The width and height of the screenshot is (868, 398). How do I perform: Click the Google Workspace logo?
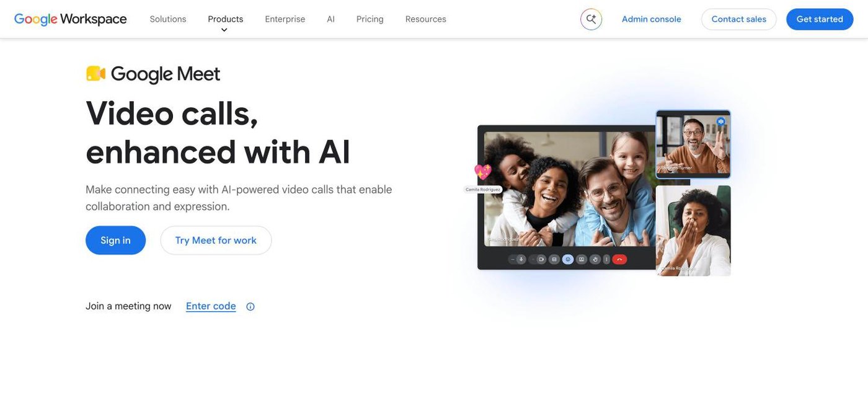[71, 19]
